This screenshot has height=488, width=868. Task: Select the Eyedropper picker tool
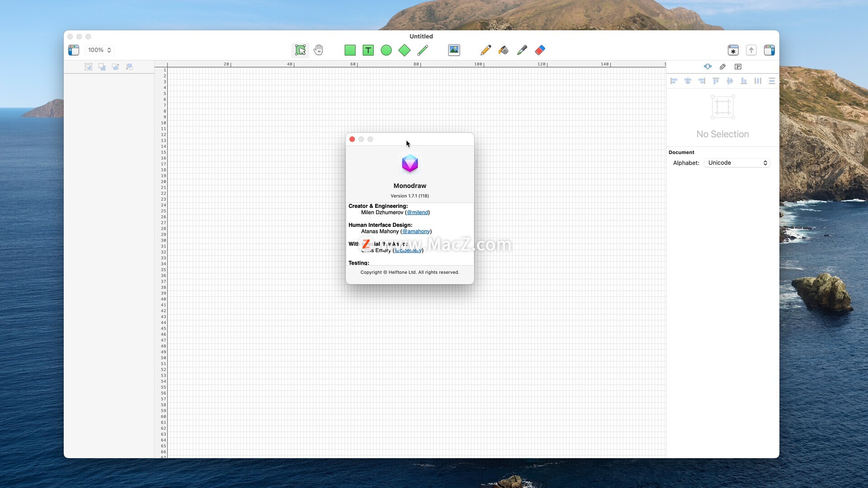[x=522, y=50]
